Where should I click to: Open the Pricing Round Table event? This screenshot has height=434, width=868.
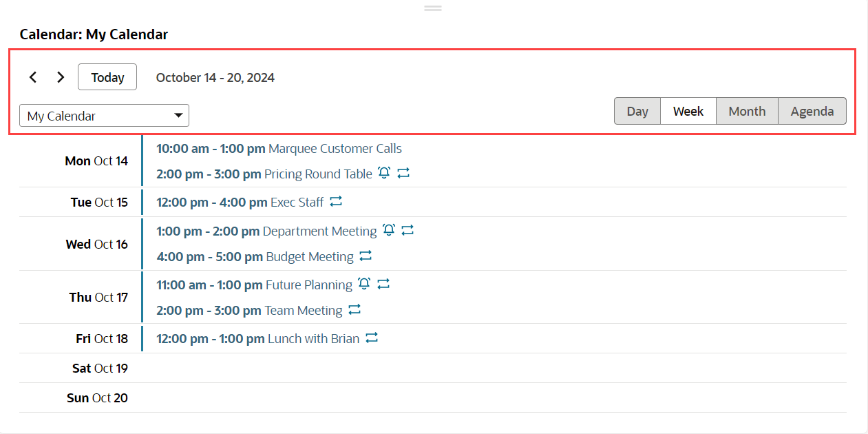coord(264,174)
